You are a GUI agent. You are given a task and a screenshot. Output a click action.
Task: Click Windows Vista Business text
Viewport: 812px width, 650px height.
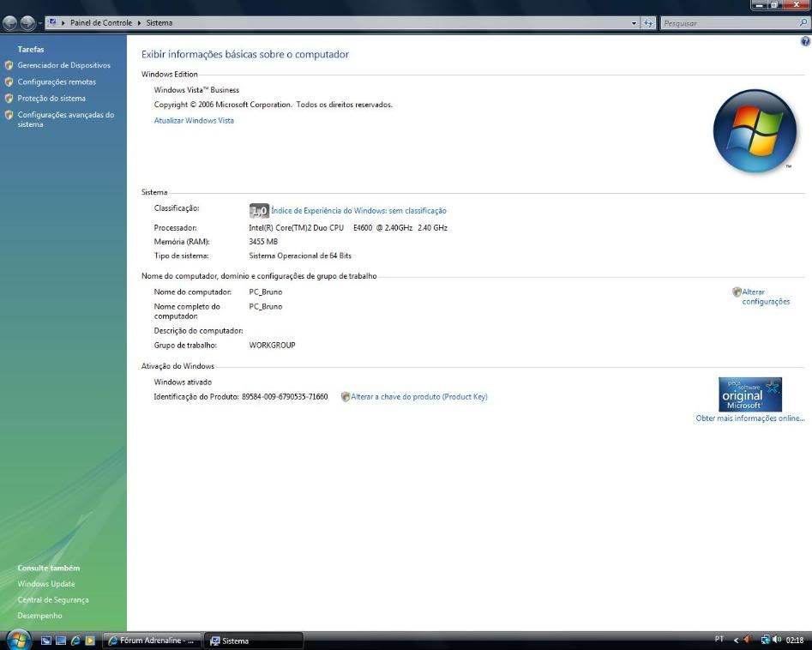(x=196, y=89)
